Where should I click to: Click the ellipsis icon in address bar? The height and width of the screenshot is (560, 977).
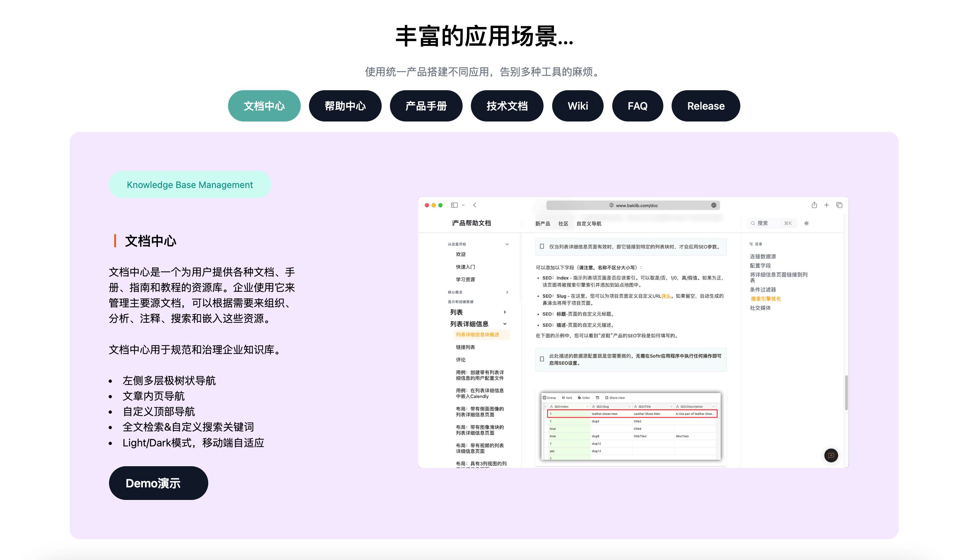(713, 205)
